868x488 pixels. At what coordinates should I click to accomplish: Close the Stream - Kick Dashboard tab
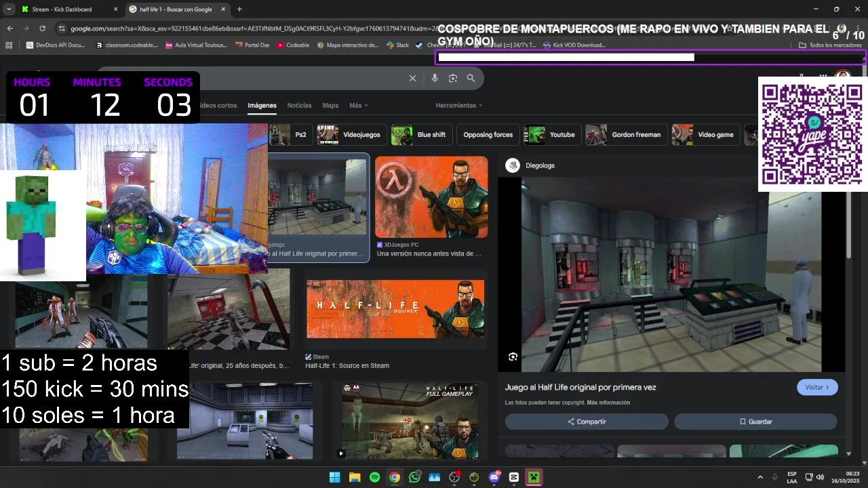click(x=115, y=9)
